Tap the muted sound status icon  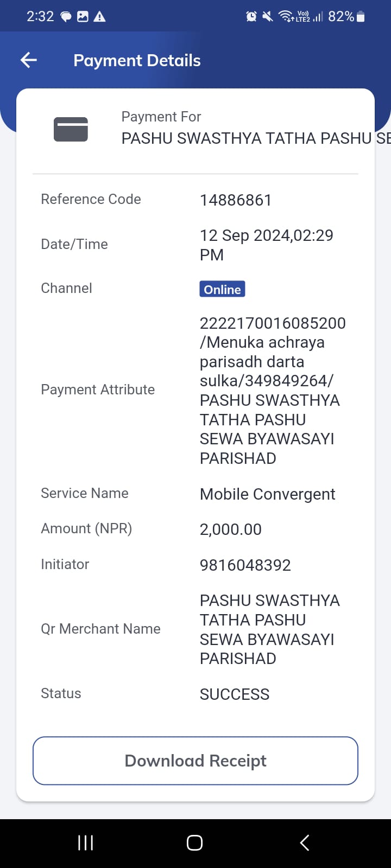(268, 17)
